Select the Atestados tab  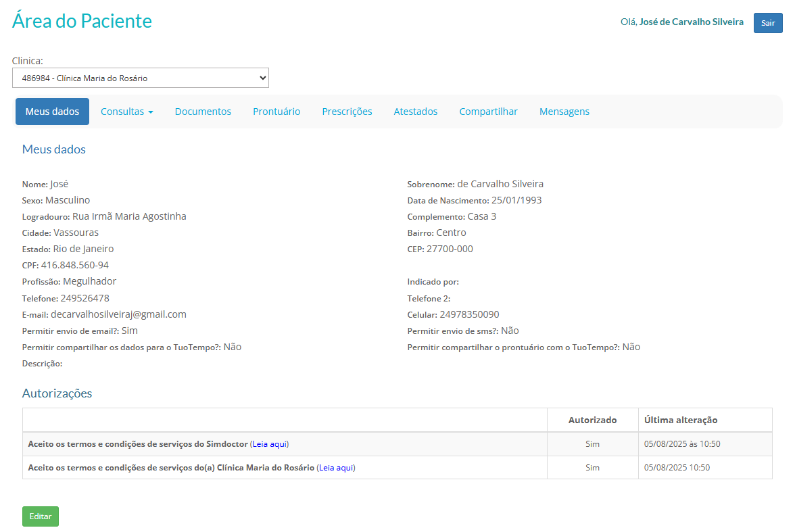416,112
